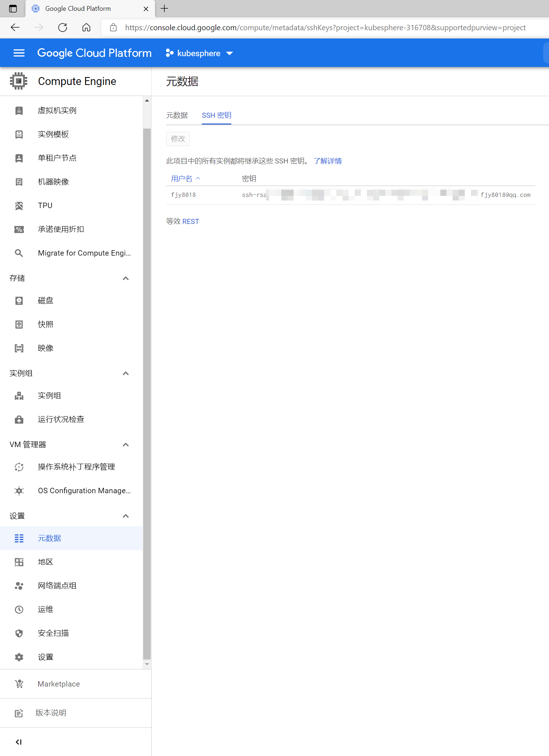Collapse the VM 管理器 section

click(x=126, y=445)
